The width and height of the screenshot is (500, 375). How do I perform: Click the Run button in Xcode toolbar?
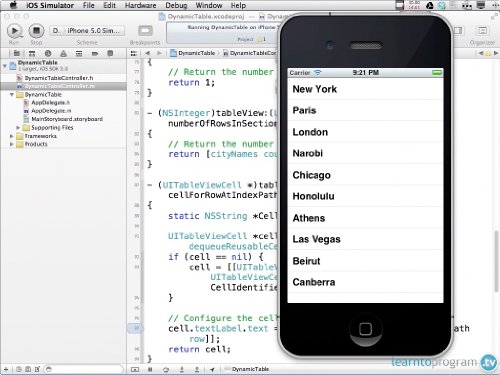pos(14,31)
